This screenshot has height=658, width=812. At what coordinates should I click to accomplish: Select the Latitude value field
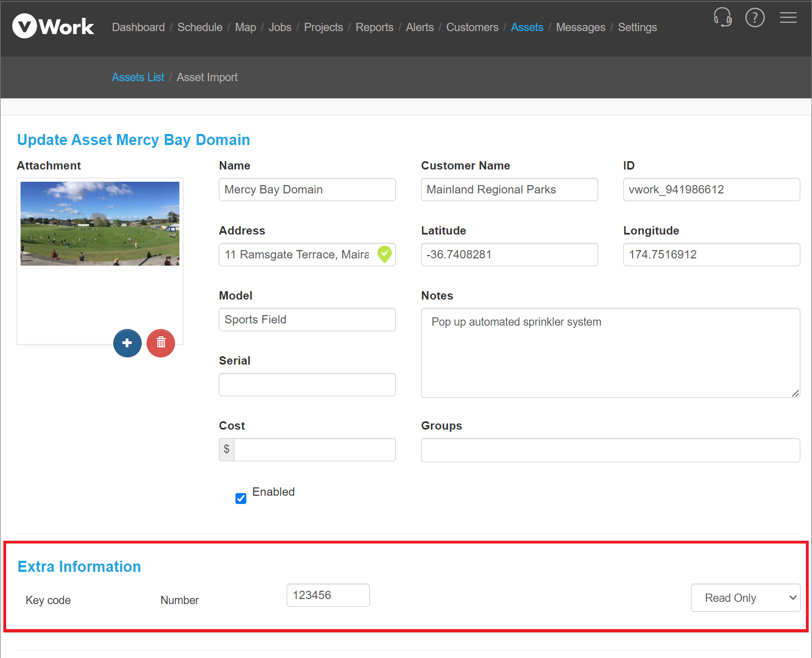509,255
